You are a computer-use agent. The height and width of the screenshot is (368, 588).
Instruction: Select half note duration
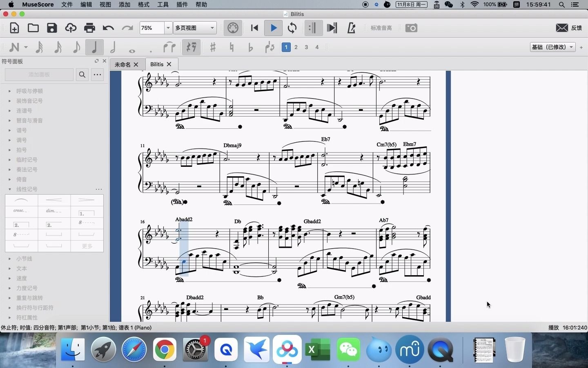tap(113, 47)
